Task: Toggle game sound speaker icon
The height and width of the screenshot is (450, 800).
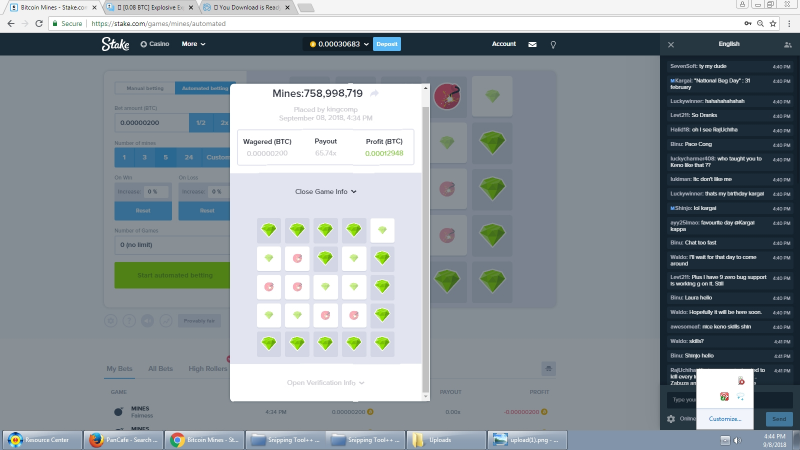Action: click(x=147, y=321)
